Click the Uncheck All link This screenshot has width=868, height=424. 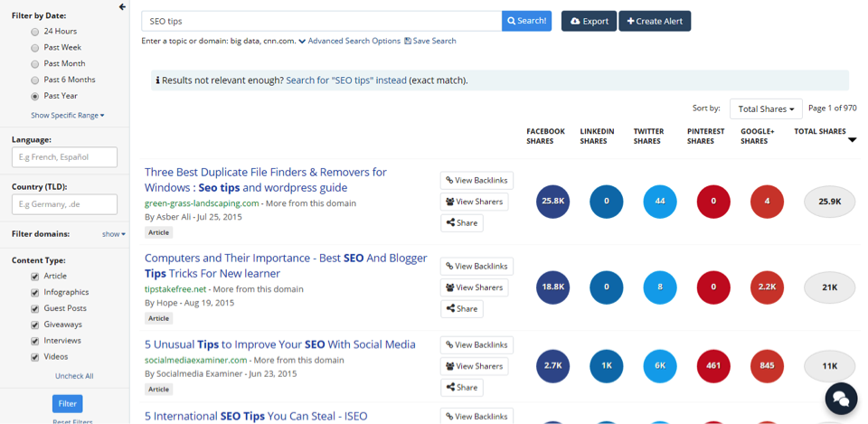click(x=74, y=376)
